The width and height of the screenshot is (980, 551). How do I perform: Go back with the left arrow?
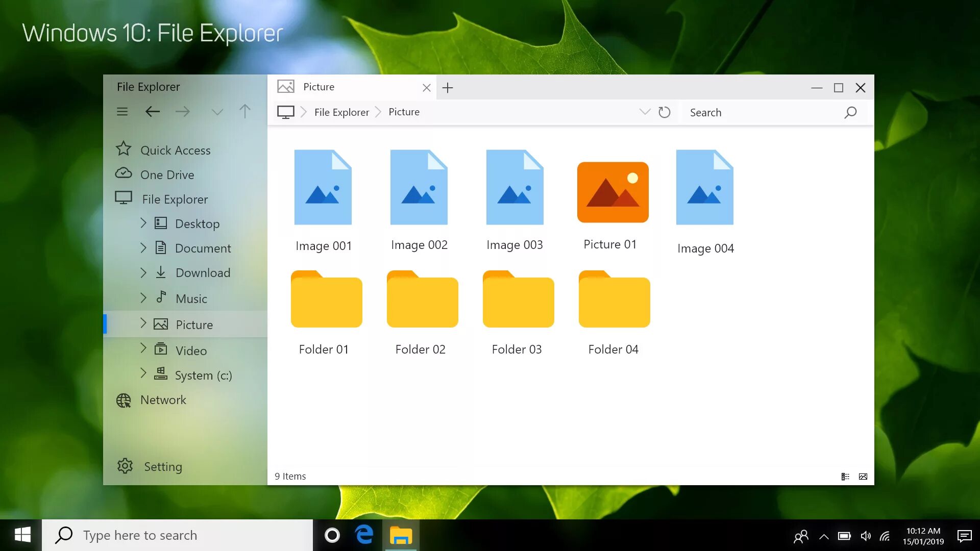(x=153, y=112)
